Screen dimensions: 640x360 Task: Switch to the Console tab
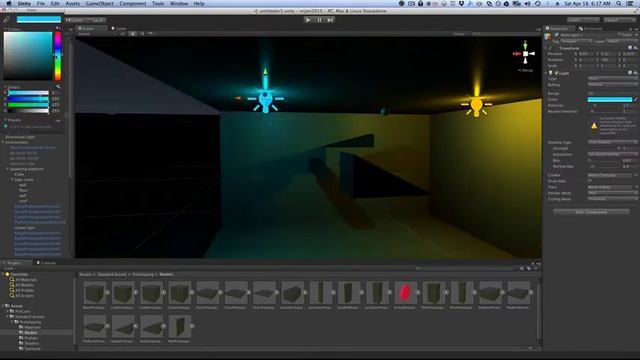(x=46, y=263)
